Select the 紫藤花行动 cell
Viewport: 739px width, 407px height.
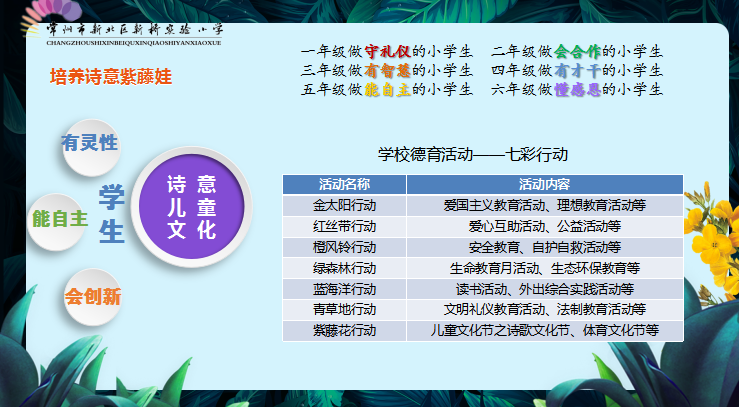345,331
